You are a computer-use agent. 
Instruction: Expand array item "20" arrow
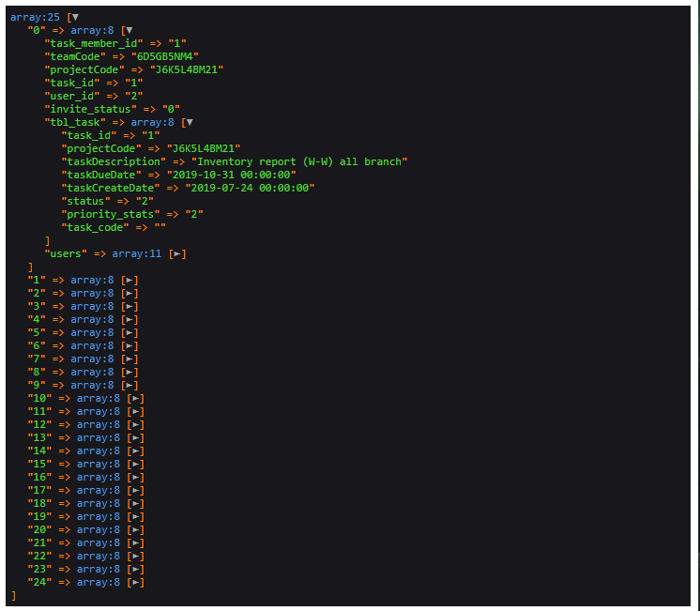(137, 529)
